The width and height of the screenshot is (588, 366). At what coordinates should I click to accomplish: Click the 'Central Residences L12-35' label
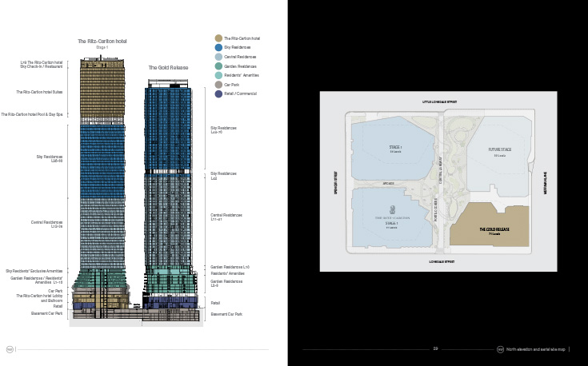pyautogui.click(x=47, y=225)
